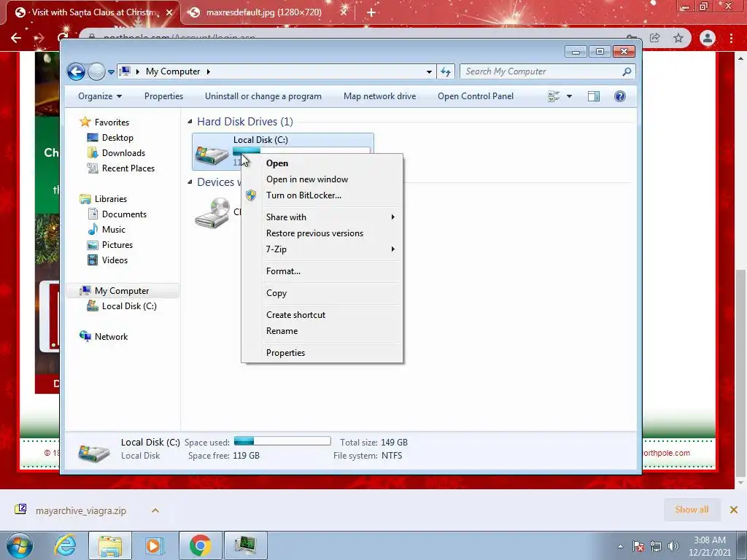Collapse the Hard Disk Drives group
Viewport: 747px width, 560px height.
[x=190, y=122]
